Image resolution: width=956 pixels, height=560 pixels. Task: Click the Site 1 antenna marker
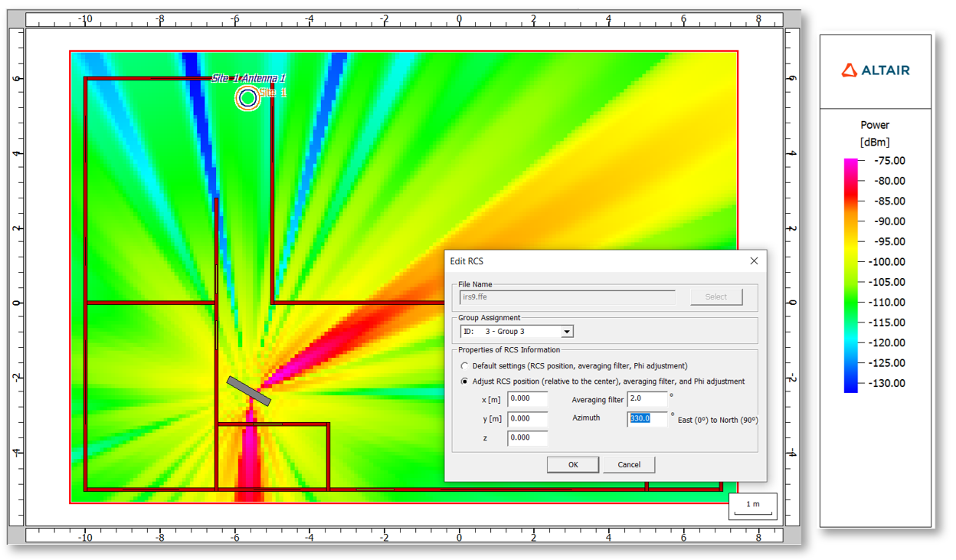point(247,97)
